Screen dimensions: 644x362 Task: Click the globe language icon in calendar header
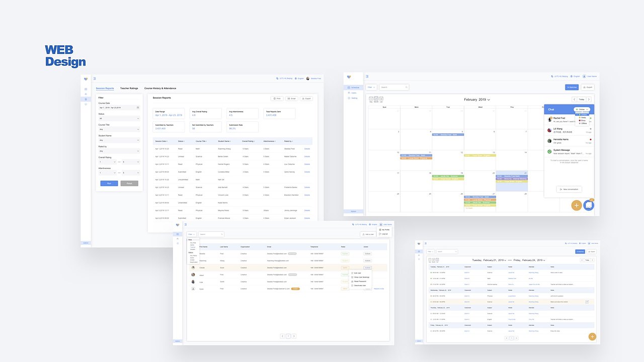pos(572,76)
